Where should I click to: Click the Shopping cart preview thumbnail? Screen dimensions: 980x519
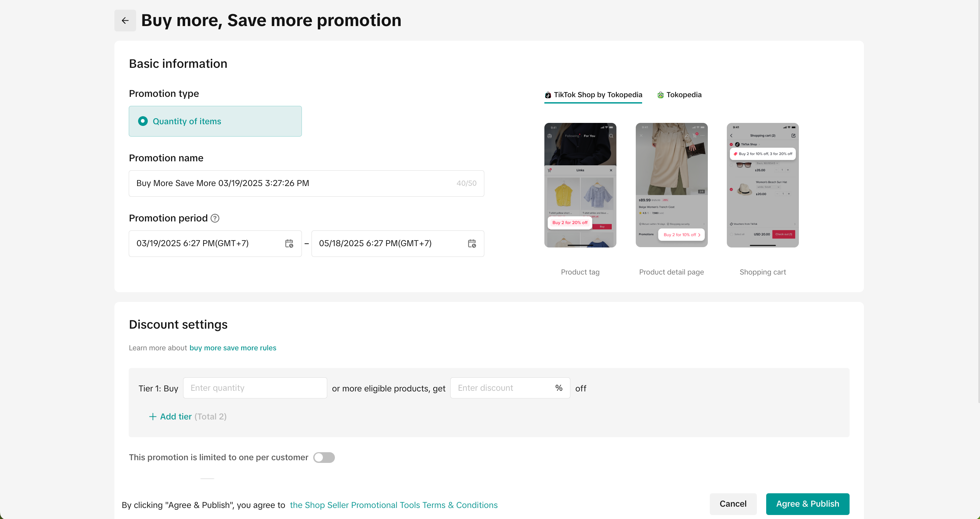coord(763,185)
